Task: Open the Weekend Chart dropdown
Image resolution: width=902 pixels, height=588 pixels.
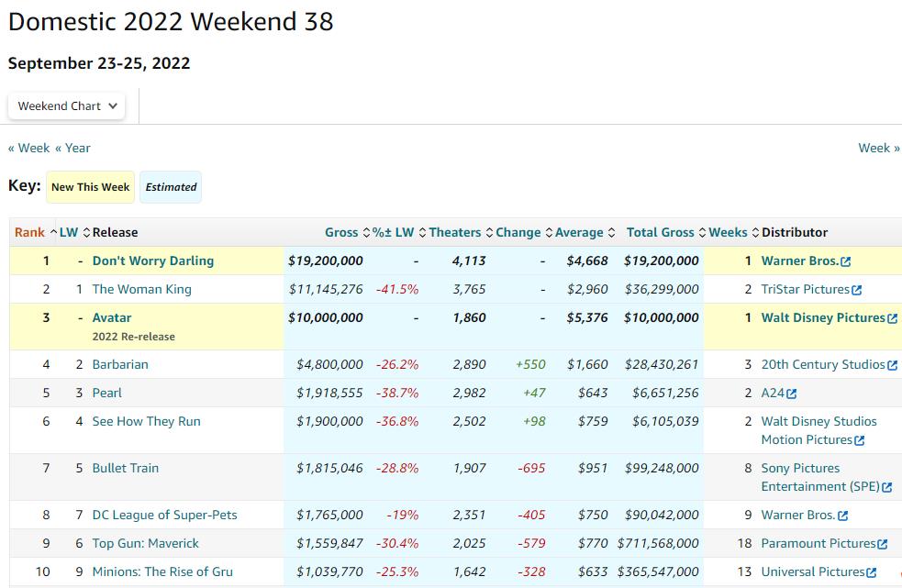Action: pos(68,105)
